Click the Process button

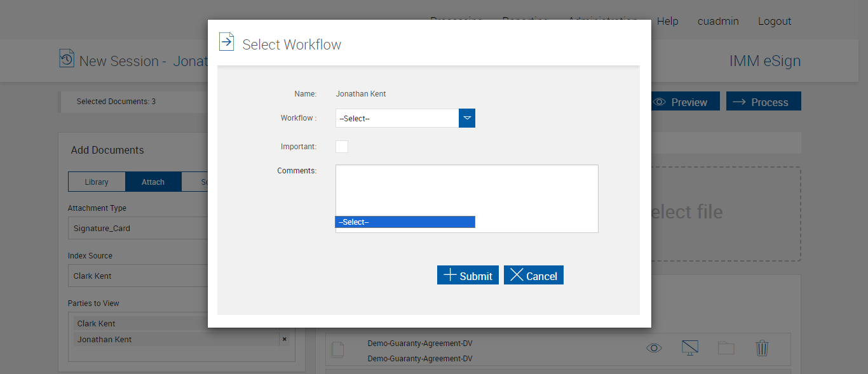coord(763,102)
